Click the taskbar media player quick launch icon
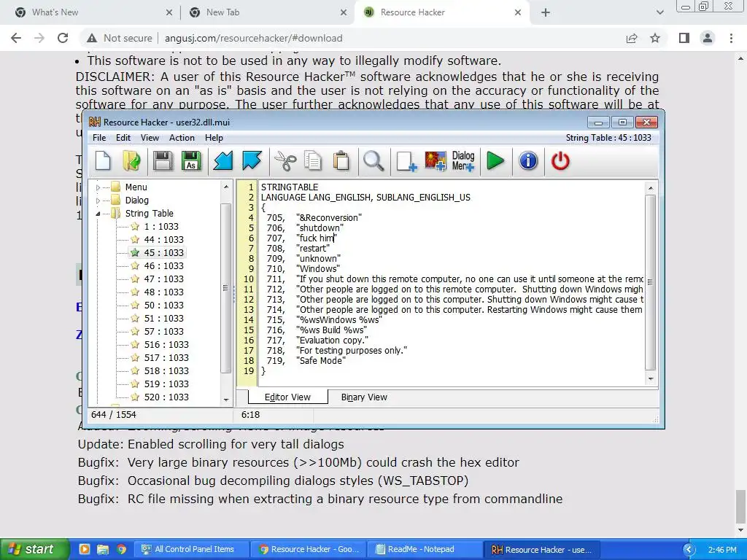 click(x=85, y=550)
